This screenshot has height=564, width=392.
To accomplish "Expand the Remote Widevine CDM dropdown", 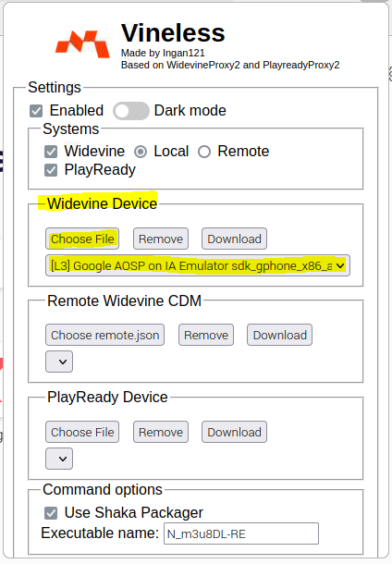I will click(x=59, y=362).
